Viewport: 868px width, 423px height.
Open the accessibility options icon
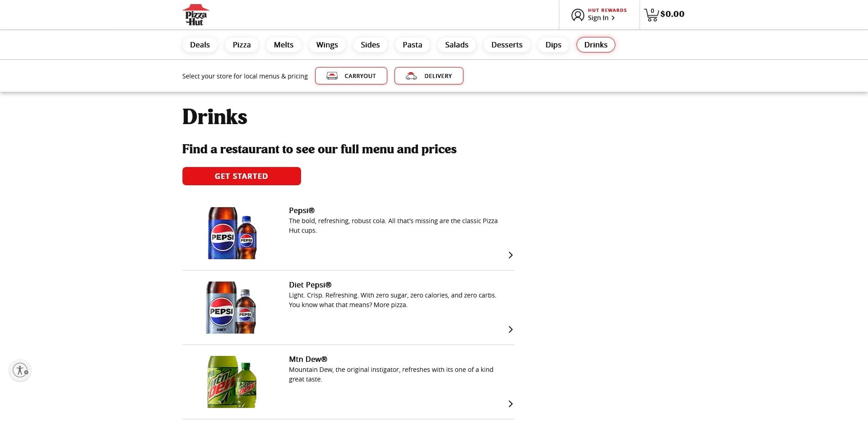click(20, 370)
